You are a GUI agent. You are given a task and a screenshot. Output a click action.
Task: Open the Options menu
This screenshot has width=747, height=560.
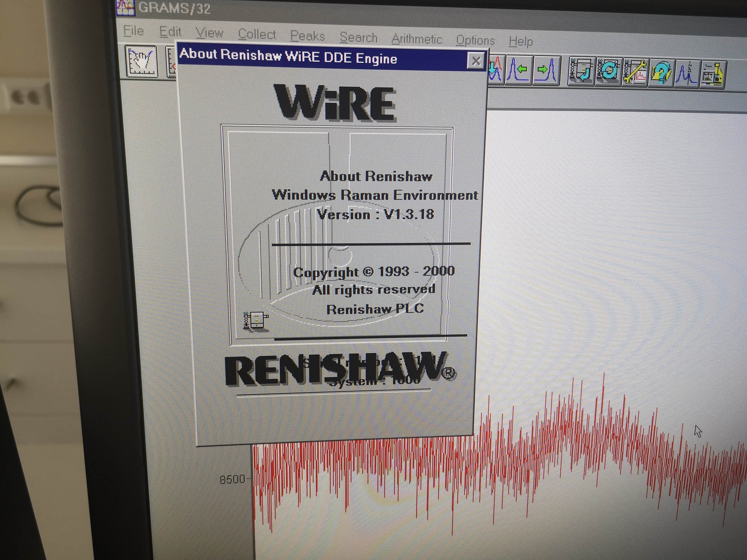[476, 40]
